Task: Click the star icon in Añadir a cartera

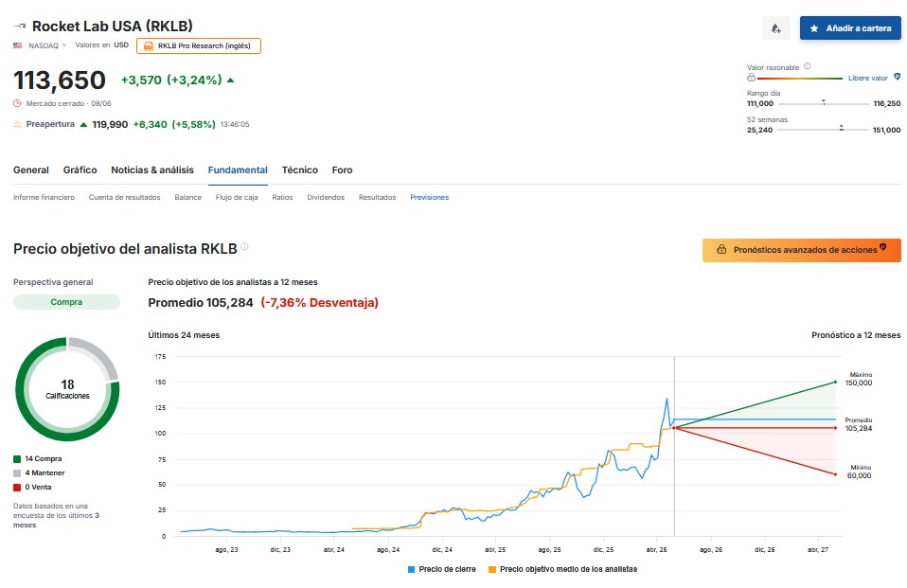Action: (x=814, y=28)
